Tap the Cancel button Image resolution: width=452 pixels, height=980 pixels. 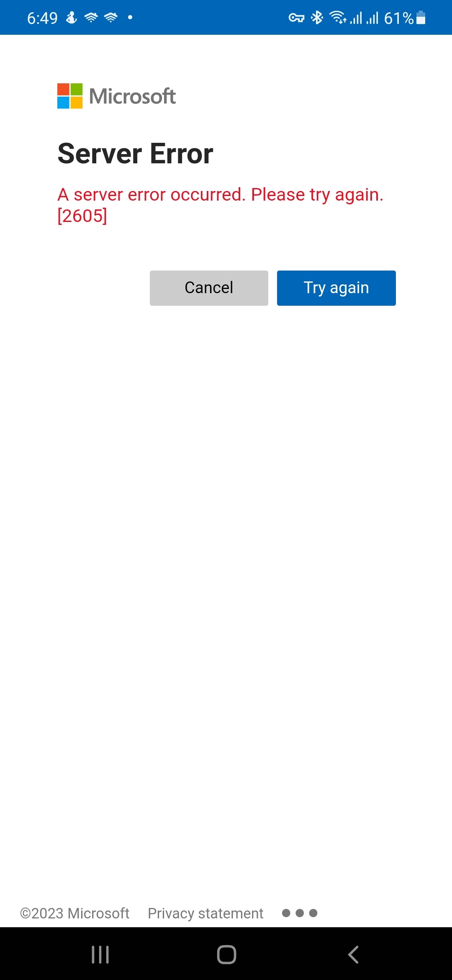pos(209,288)
